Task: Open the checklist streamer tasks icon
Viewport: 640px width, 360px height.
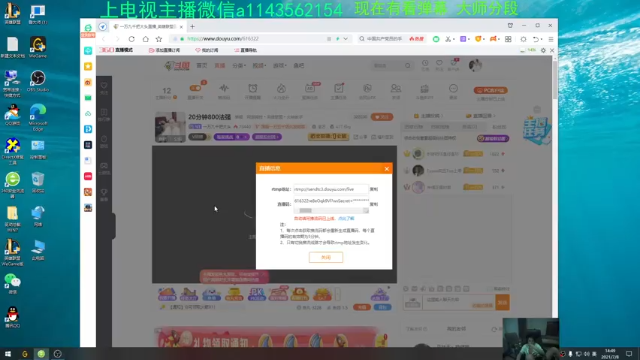Action: [338, 88]
